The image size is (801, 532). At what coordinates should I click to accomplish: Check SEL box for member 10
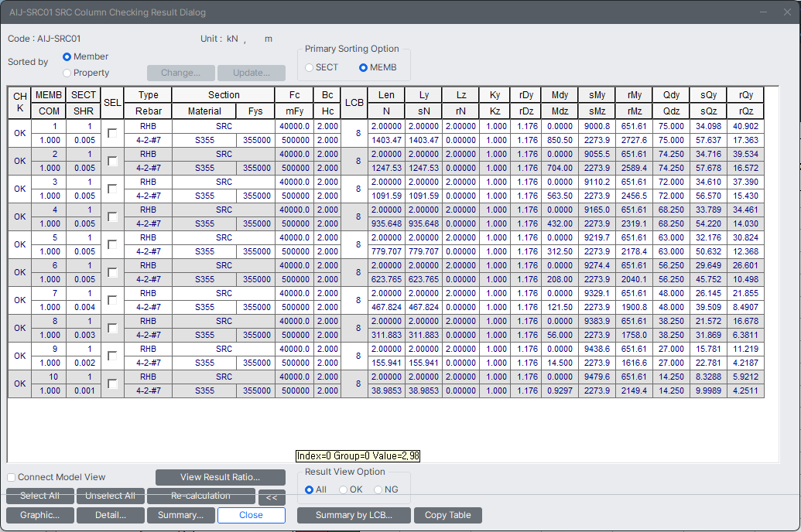tap(112, 384)
